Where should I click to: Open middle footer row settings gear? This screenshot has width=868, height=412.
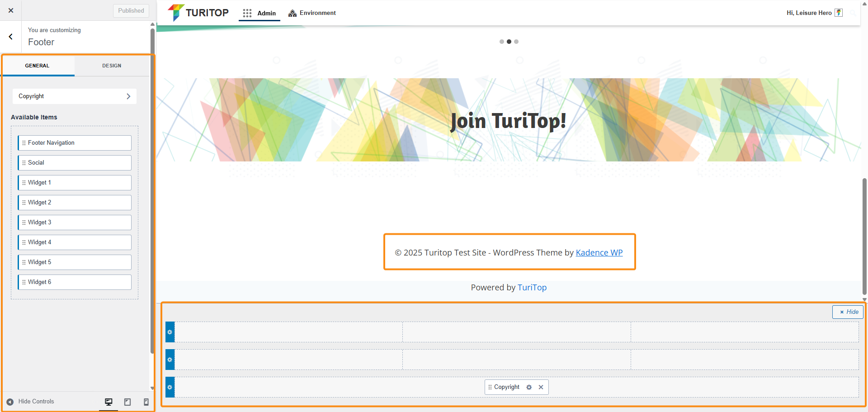[x=170, y=360]
